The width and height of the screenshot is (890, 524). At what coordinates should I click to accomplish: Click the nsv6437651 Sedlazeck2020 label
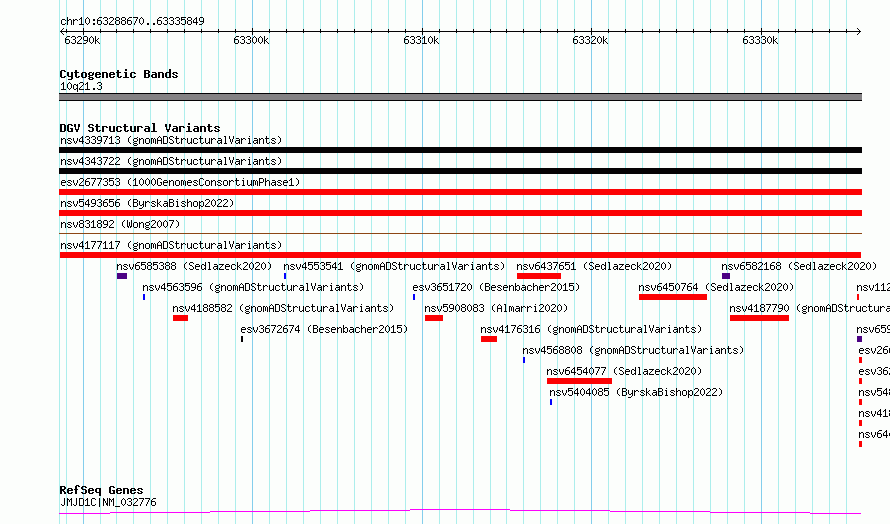pos(594,266)
